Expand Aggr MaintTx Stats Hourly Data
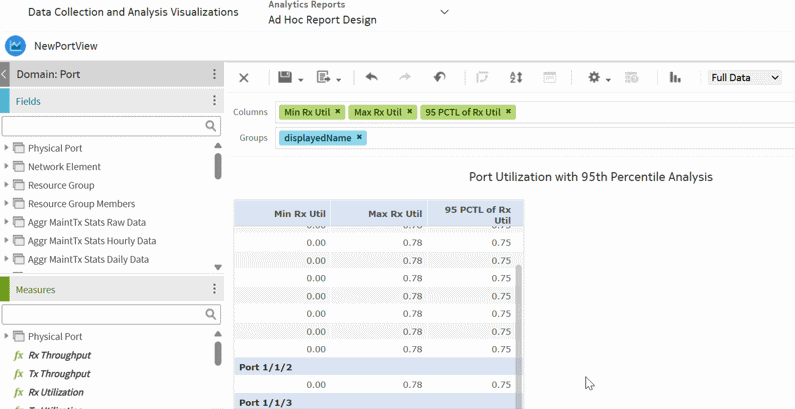Image resolution: width=795 pixels, height=409 pixels. (x=6, y=240)
